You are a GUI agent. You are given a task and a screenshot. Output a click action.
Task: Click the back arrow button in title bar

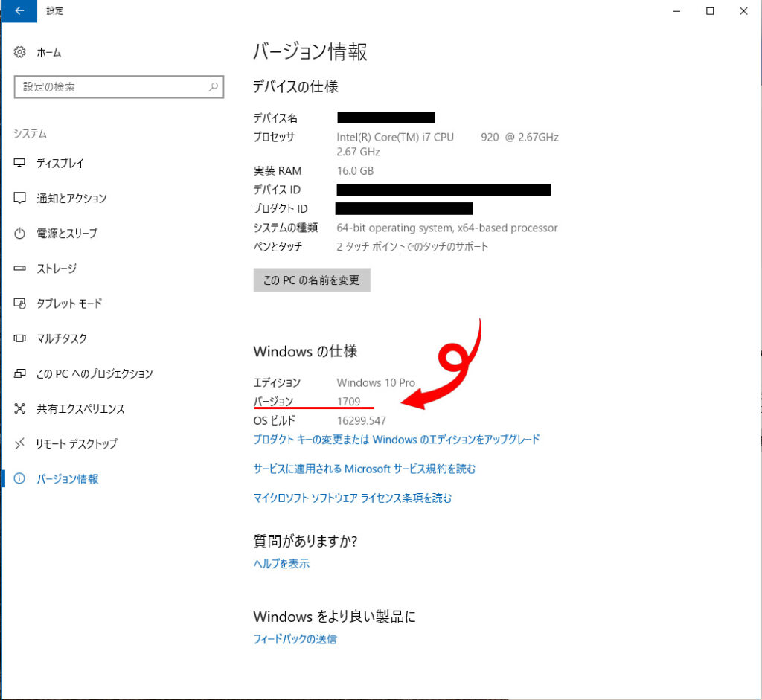coord(19,11)
